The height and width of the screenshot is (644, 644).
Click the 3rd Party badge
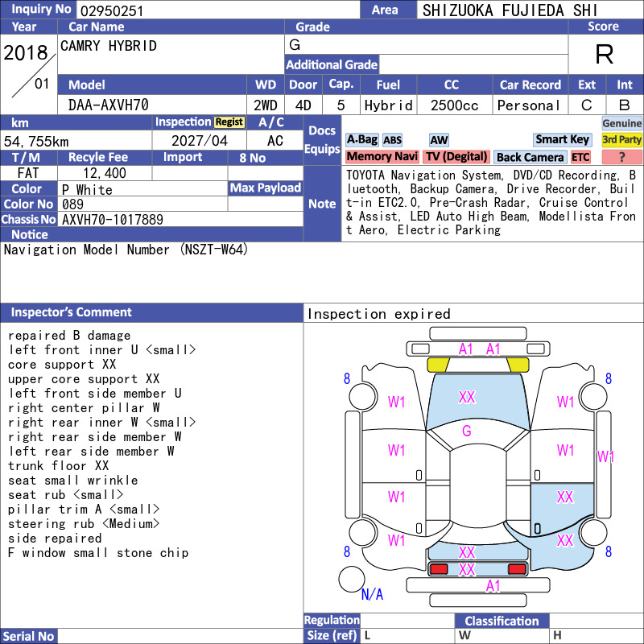coord(621,139)
